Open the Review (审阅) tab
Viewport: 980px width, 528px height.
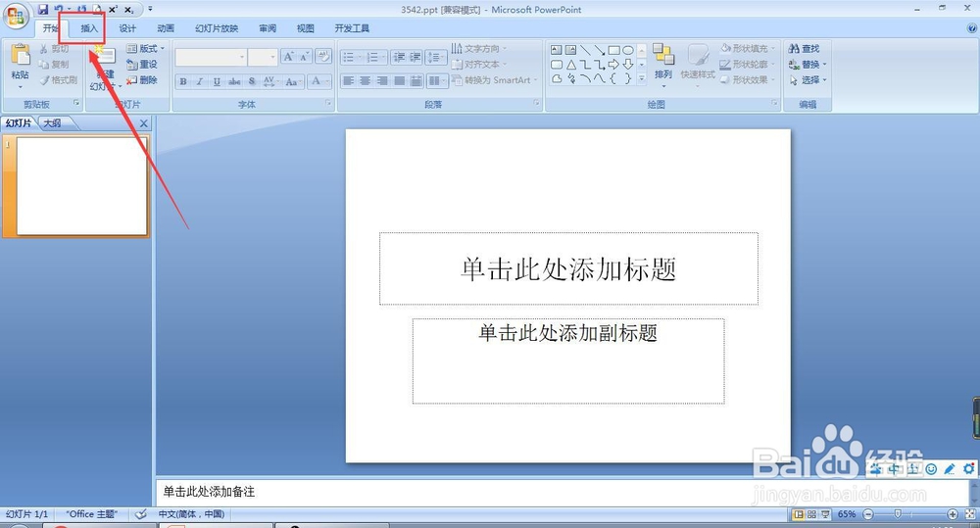coord(268,28)
